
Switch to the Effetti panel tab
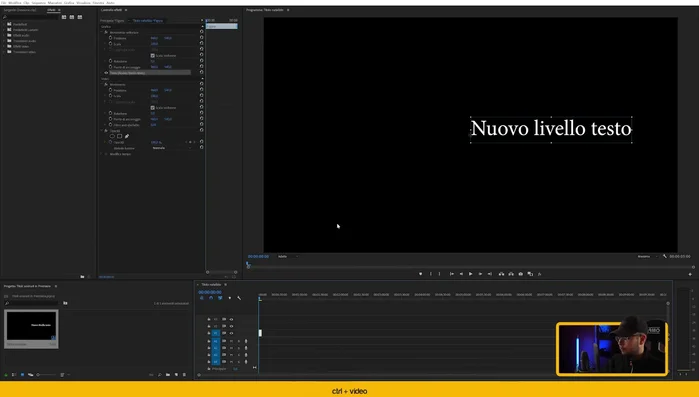[52, 10]
